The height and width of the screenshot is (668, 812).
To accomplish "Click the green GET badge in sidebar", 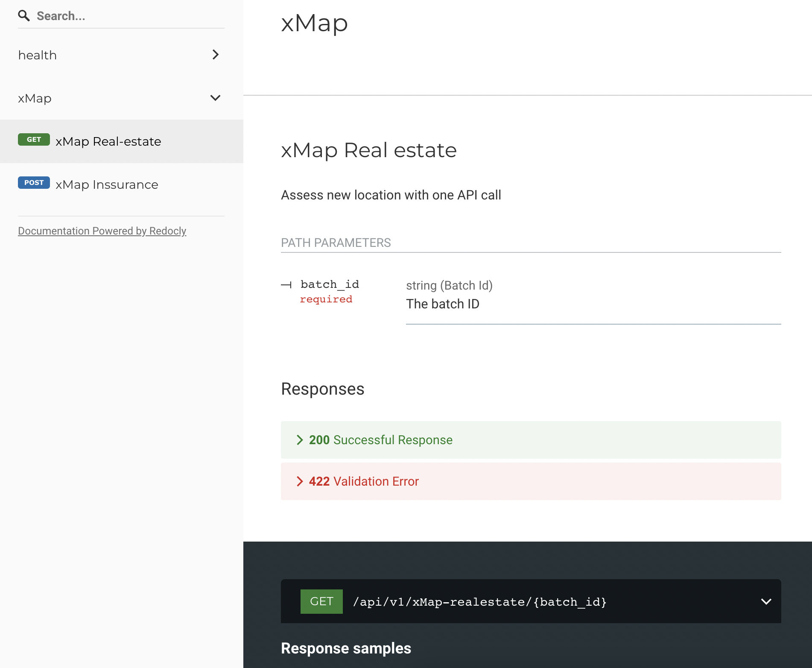I will pyautogui.click(x=34, y=140).
